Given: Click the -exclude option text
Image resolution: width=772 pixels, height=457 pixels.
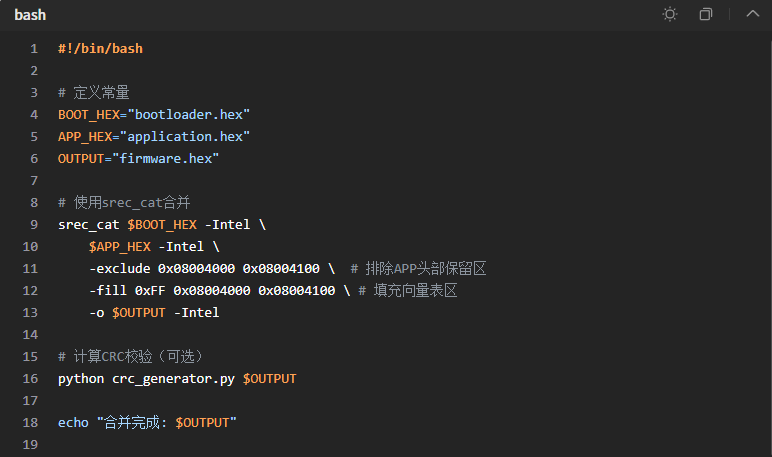Looking at the screenshot, I should [x=119, y=268].
